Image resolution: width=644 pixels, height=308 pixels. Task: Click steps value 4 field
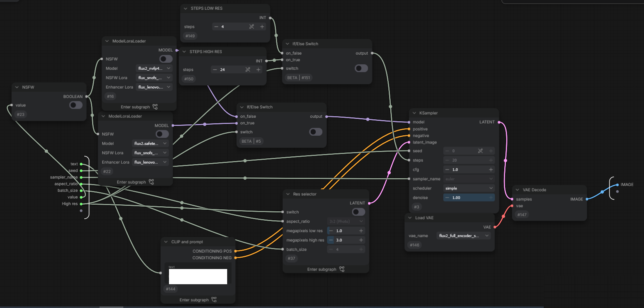239,27
